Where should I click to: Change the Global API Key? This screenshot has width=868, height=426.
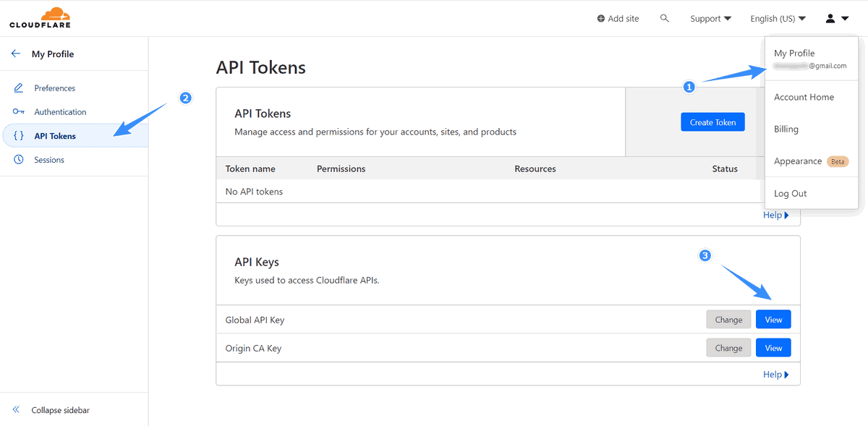click(728, 320)
